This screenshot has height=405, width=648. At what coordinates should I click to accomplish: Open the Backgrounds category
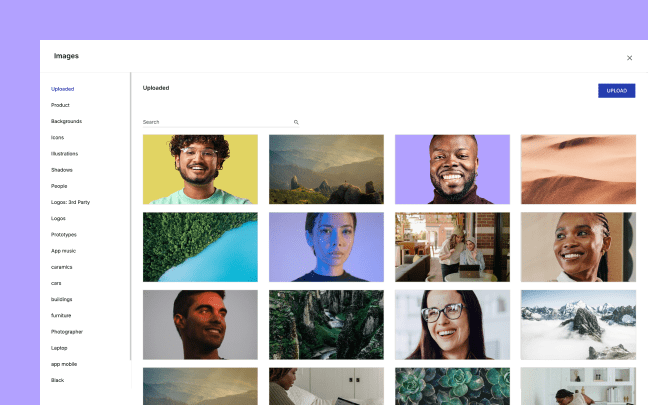[x=67, y=121]
